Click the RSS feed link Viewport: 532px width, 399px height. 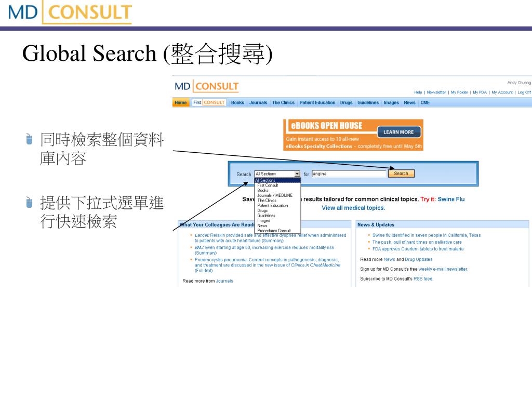coord(423,279)
